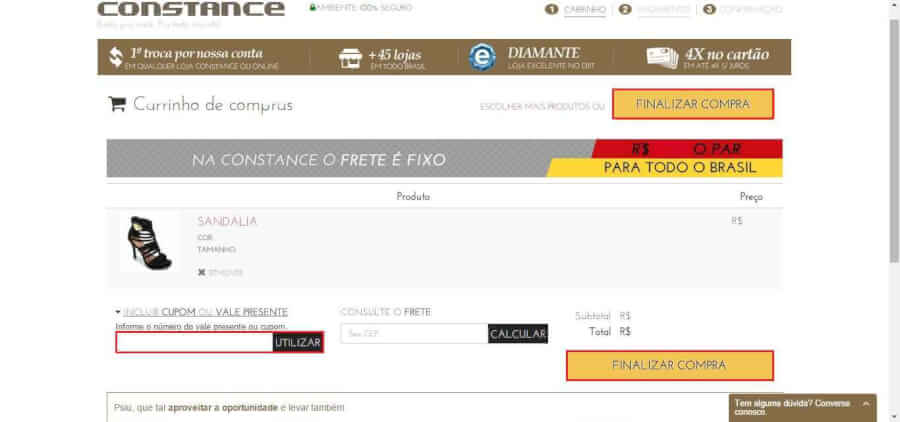This screenshot has width=900, height=422.
Task: Focus the CEP shipping input field
Action: click(x=413, y=334)
